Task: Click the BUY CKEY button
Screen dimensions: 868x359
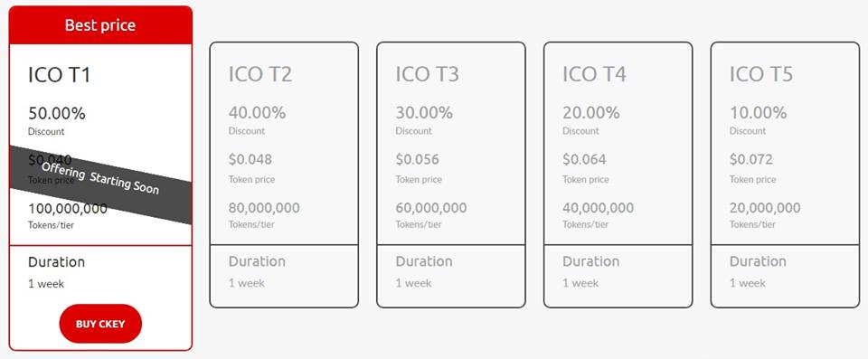Action: (x=100, y=324)
